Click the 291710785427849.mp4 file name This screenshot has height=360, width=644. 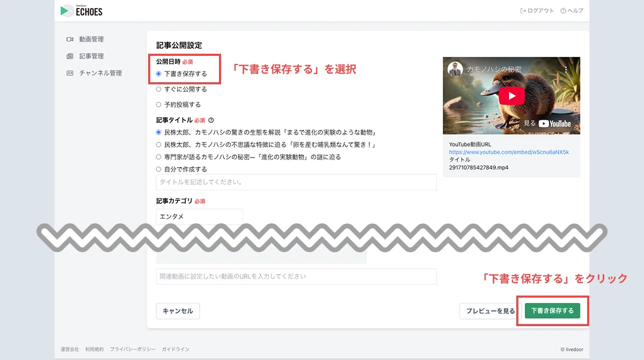click(x=479, y=168)
